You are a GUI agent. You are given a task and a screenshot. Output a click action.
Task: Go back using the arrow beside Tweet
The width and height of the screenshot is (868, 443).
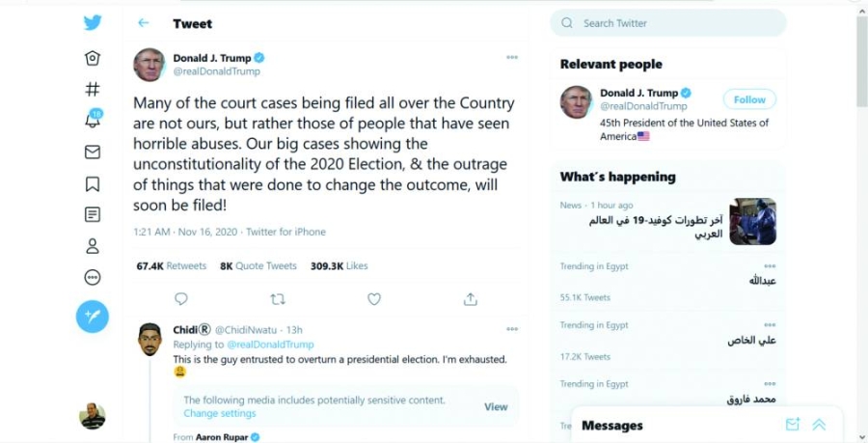click(x=144, y=23)
